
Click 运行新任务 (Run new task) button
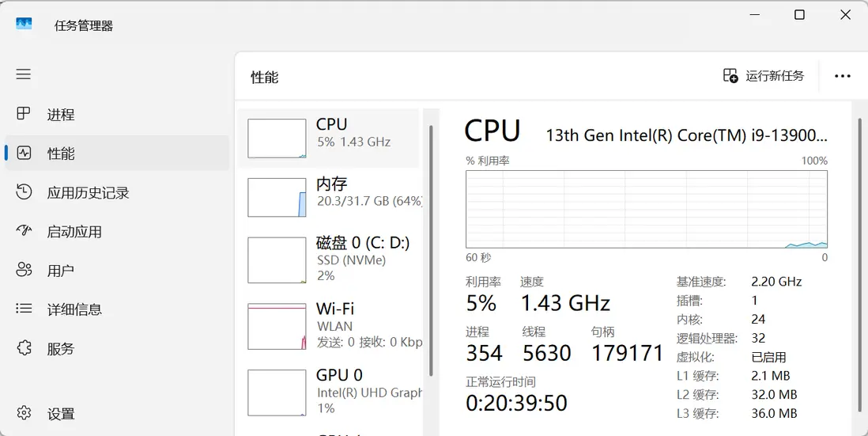764,76
